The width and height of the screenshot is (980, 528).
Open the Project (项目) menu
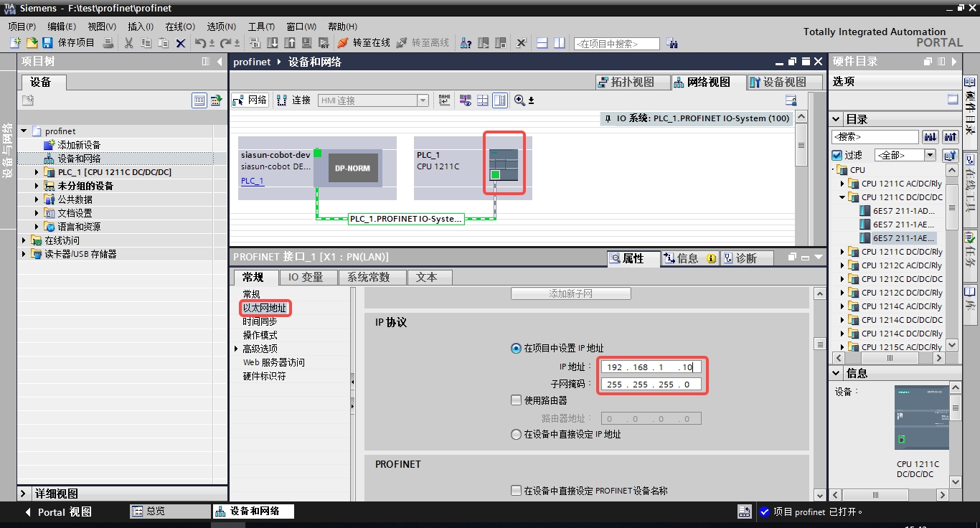(22, 27)
